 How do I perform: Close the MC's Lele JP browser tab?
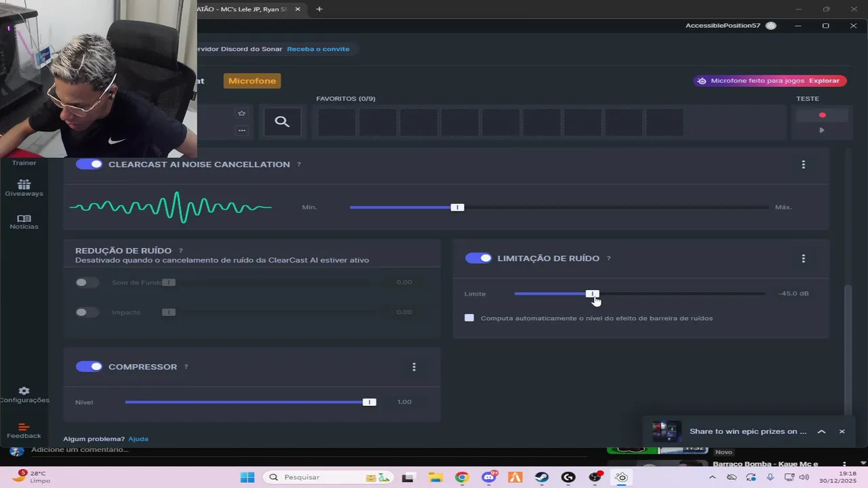pos(298,9)
